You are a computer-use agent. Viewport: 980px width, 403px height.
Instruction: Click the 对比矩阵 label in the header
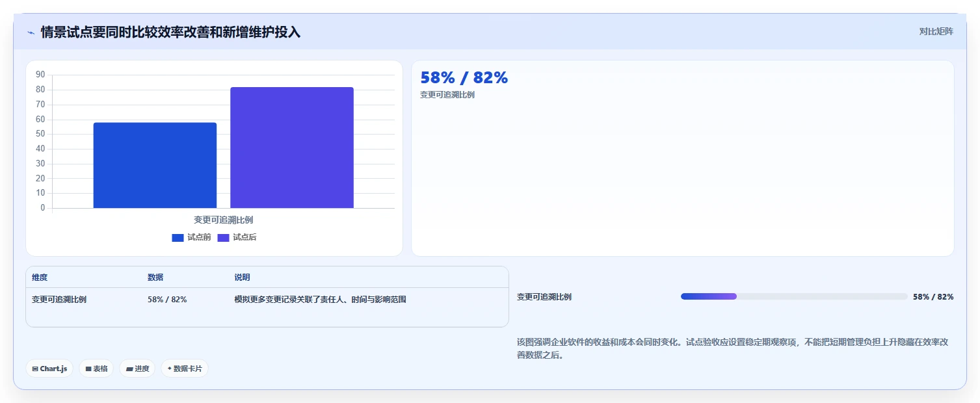point(936,31)
